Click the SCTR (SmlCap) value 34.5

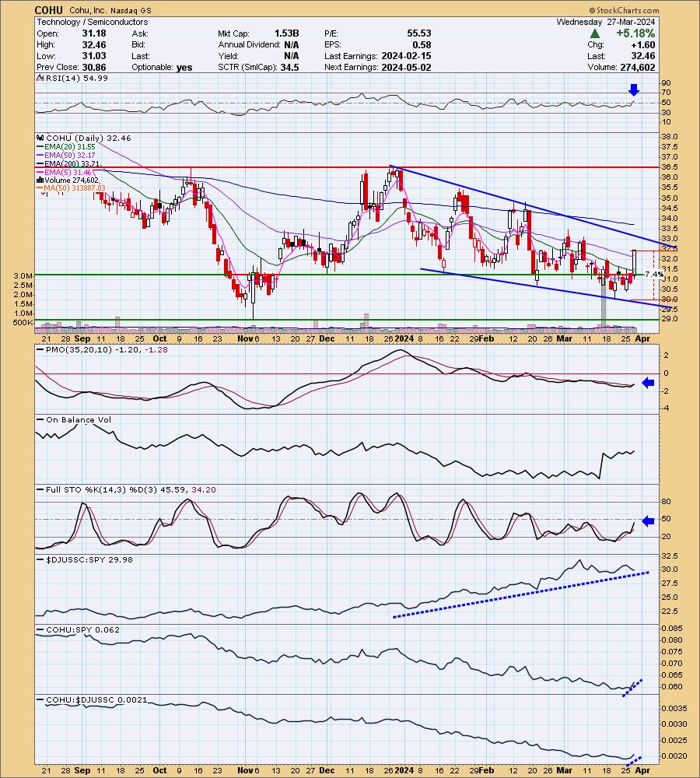[x=290, y=67]
